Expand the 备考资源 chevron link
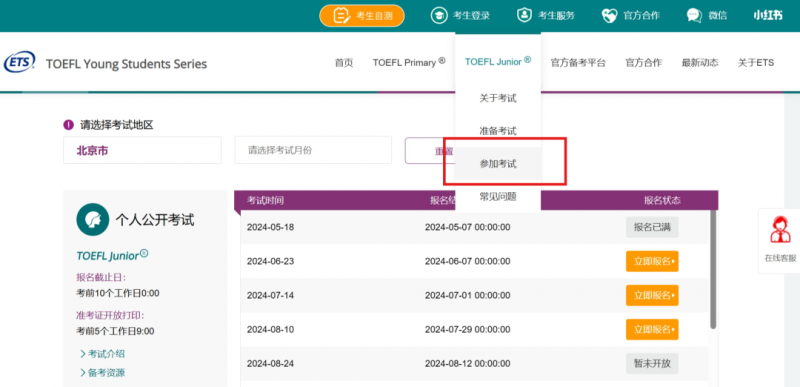Image resolution: width=800 pixels, height=387 pixels. tap(103, 373)
